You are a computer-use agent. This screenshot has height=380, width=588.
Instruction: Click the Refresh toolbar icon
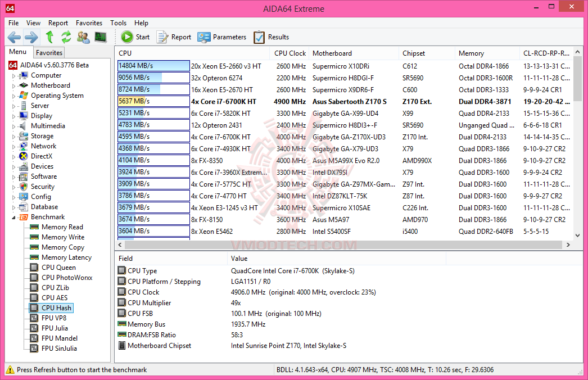[66, 37]
